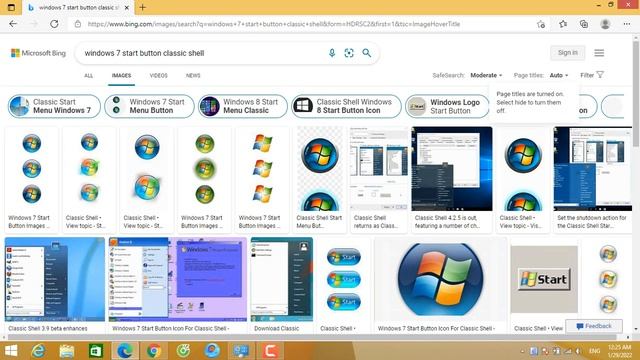This screenshot has width=640, height=360.
Task: Open the Filter funnel option
Action: 592,75
